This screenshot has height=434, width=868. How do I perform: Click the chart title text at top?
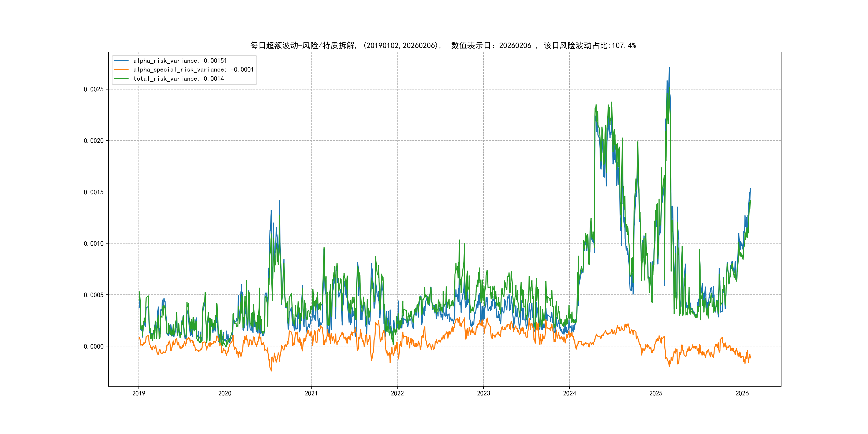443,46
